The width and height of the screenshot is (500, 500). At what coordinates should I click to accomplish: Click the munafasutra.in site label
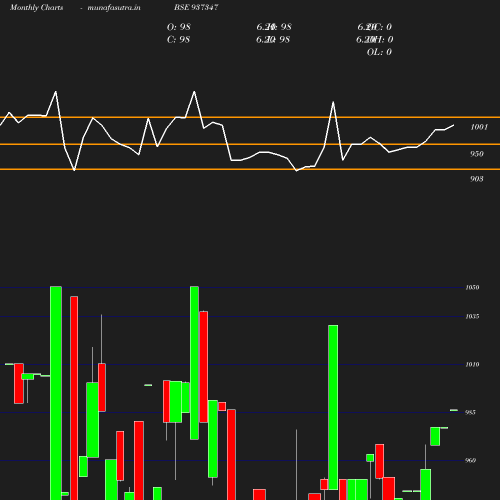coord(114,8)
